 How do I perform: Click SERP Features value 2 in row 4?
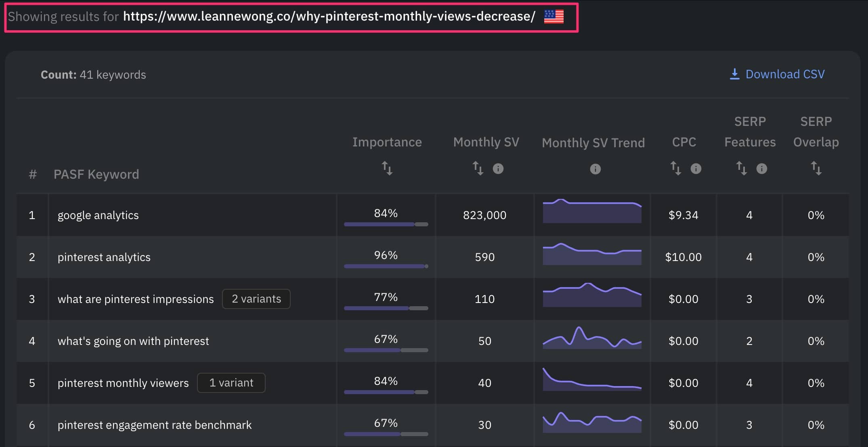coord(749,341)
